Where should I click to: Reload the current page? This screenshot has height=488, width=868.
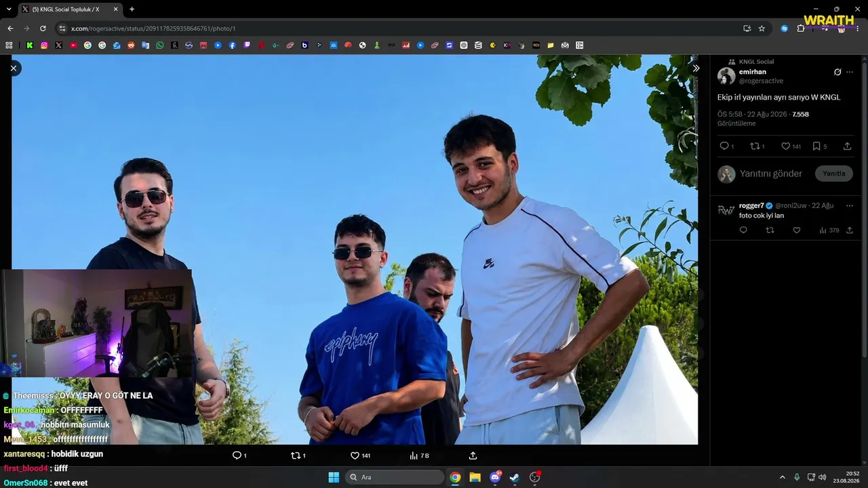43,28
